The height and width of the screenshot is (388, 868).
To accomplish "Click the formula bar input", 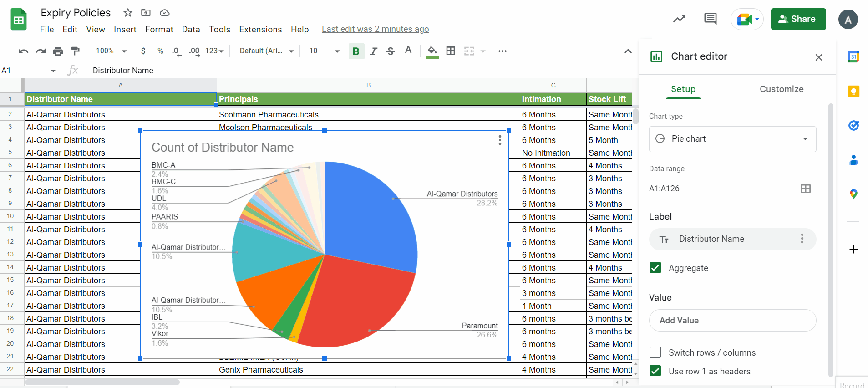I will point(362,71).
